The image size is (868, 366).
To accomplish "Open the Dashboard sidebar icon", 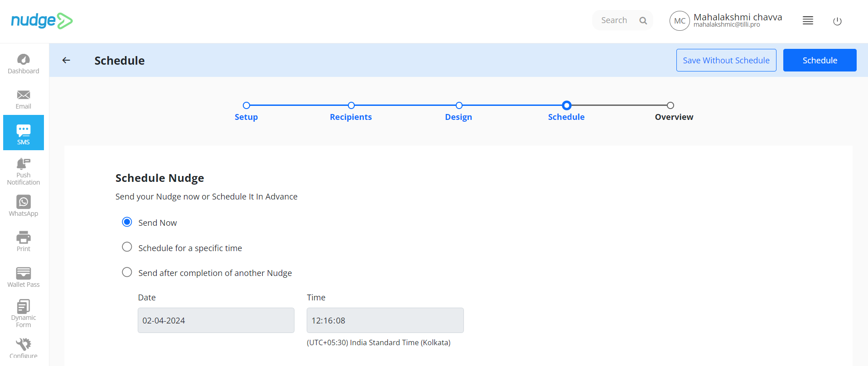I will point(24,64).
